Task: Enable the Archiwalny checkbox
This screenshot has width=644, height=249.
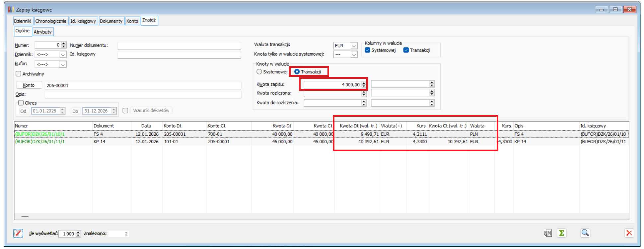Action: (19, 74)
